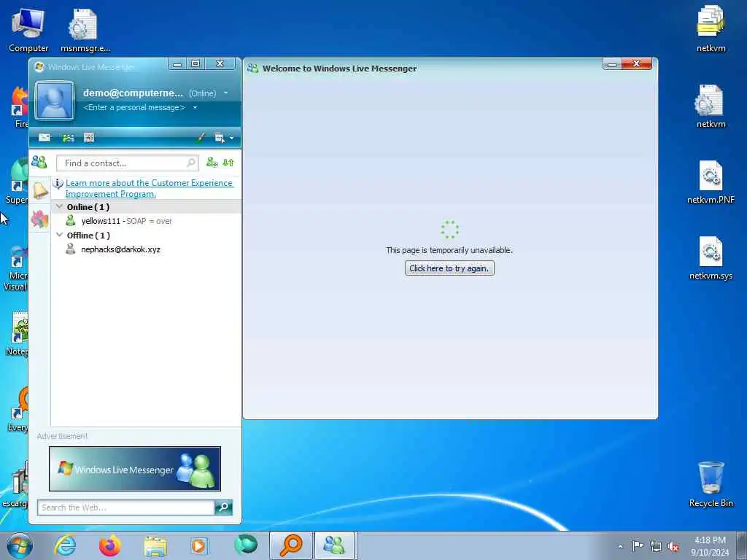Select the netkvm.sys desktop file
This screenshot has height=560, width=747.
(711, 258)
